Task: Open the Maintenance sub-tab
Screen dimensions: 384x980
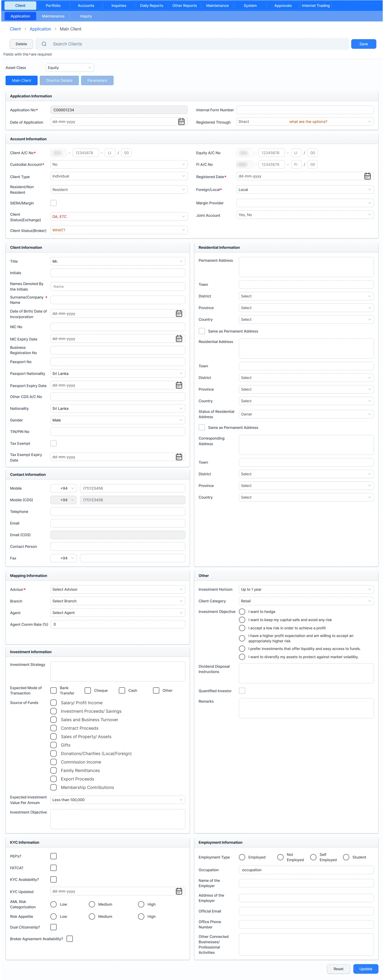Action: tap(53, 16)
